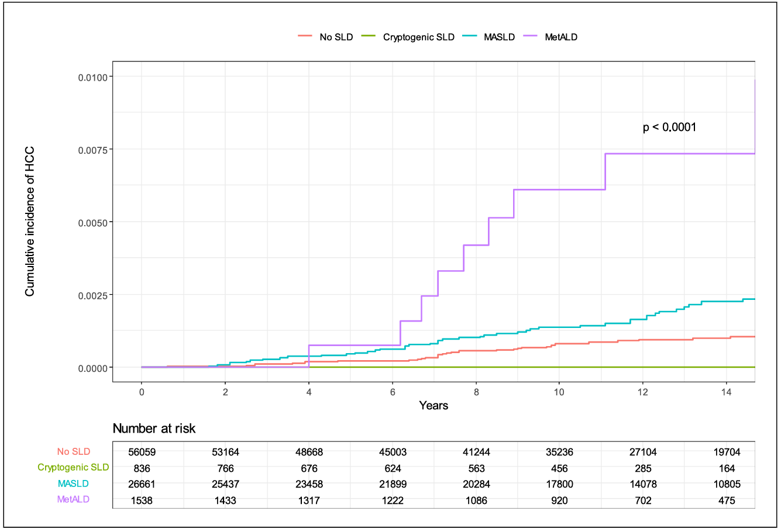This screenshot has width=781, height=532.
Task: Click the 836 value in Cryptogenic SLD row
Action: point(142,468)
